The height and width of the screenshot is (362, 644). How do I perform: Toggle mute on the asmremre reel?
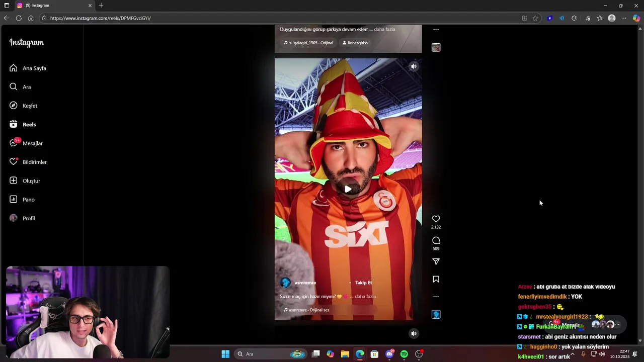414,66
